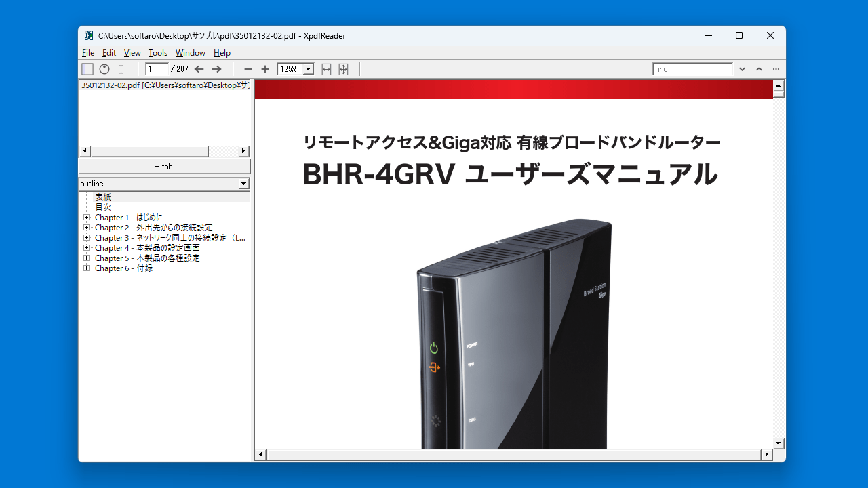This screenshot has width=868, height=488.
Task: Click the XpdfReader app icon in title bar
Action: point(89,35)
